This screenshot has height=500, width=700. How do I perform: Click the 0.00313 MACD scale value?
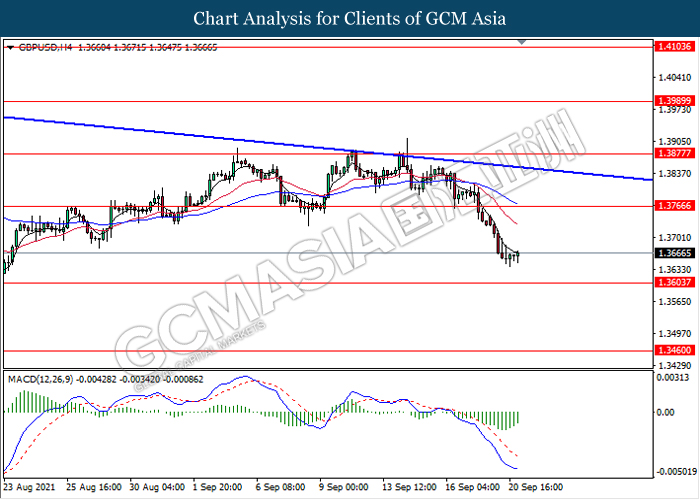673,378
